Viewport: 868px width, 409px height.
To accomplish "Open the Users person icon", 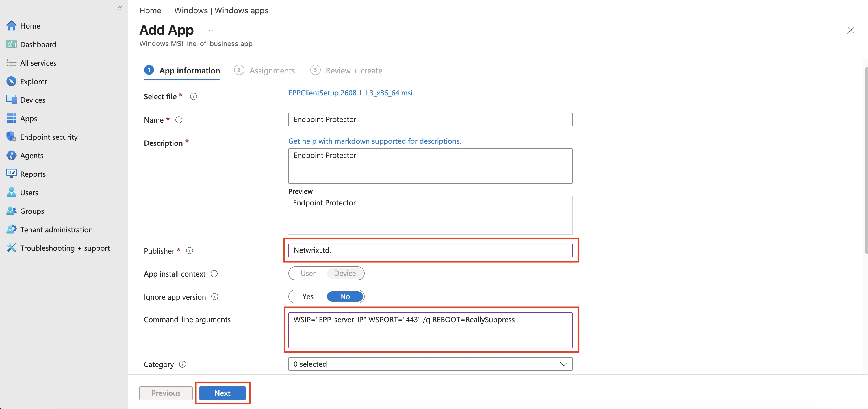I will pyautogui.click(x=11, y=193).
